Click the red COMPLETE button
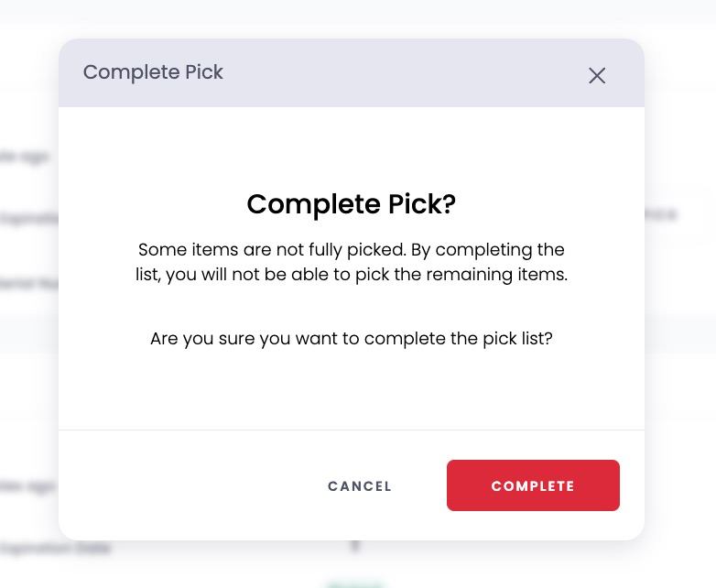716x588 pixels. pos(533,485)
